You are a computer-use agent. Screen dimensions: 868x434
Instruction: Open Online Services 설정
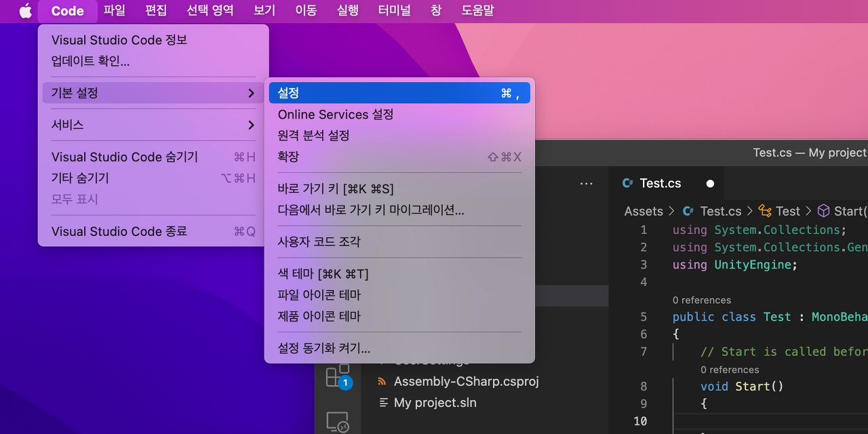tap(399, 115)
